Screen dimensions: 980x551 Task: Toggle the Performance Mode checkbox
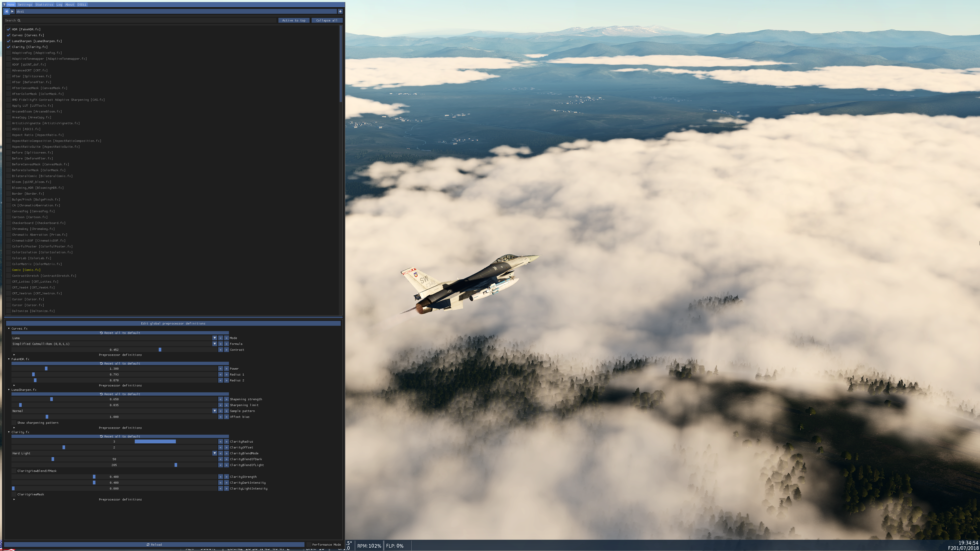click(309, 545)
